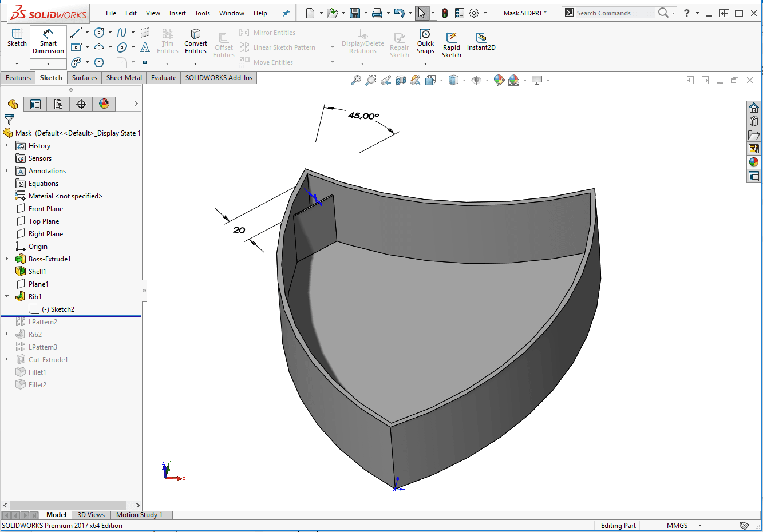
Task: Open the Design Library folder in task pane
Action: coord(754,121)
